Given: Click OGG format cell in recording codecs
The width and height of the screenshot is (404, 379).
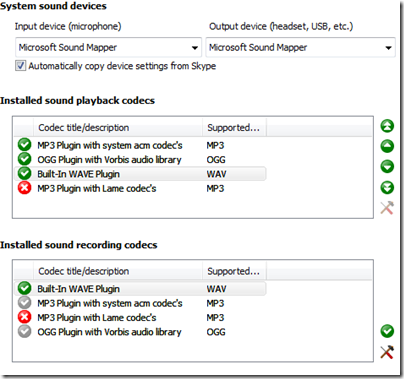Looking at the screenshot, I should click(216, 332).
